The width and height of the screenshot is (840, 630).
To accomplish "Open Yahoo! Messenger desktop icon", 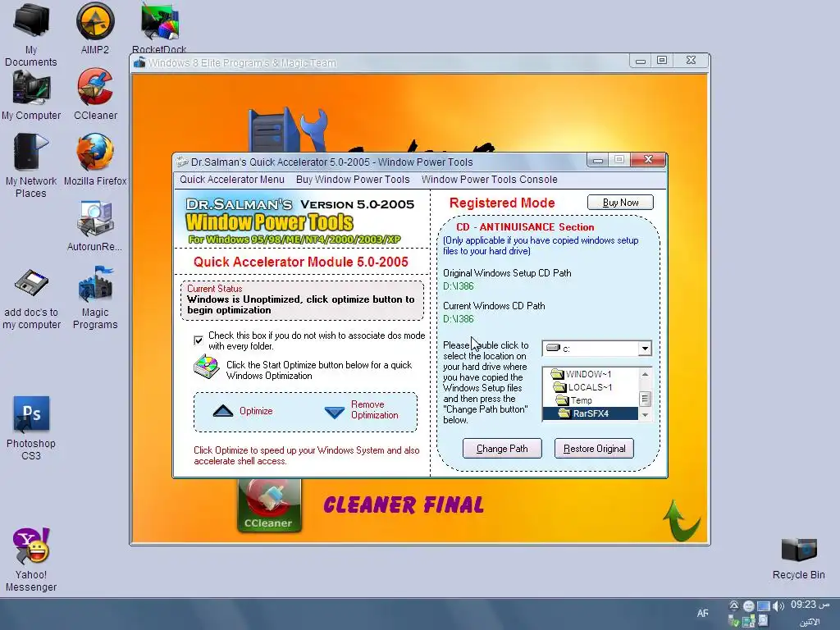I will pos(31,559).
